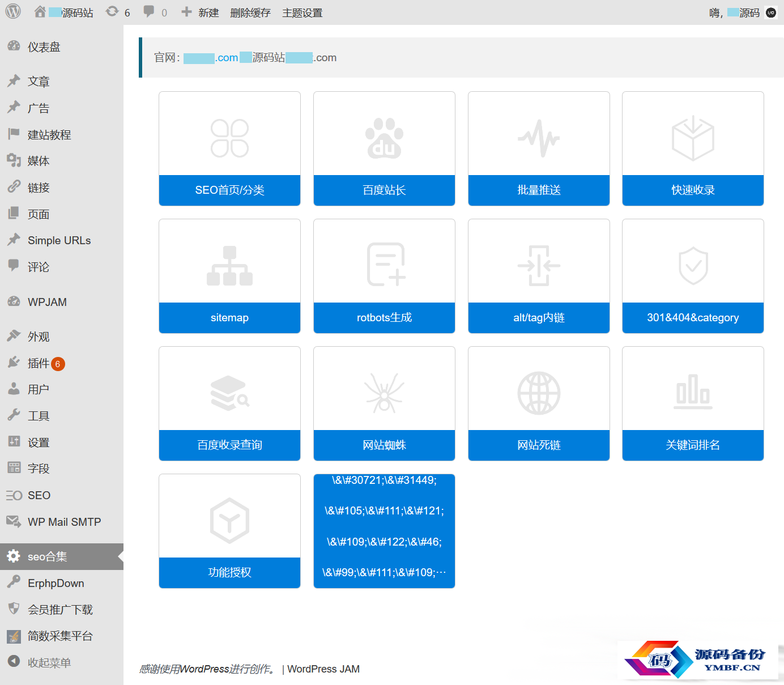Screen dimensions: 784x685
Task: Click the SEO首页/分类 button
Action: 229,190
